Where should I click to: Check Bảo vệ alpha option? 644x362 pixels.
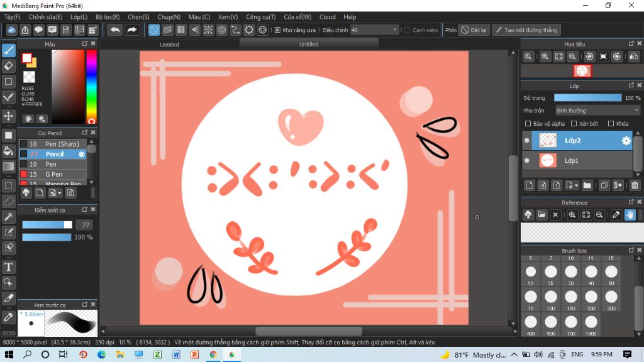tap(528, 124)
